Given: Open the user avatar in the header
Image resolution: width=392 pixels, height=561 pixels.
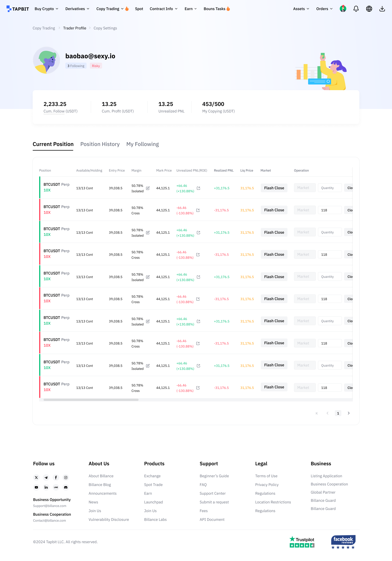Looking at the screenshot, I should pyautogui.click(x=343, y=9).
